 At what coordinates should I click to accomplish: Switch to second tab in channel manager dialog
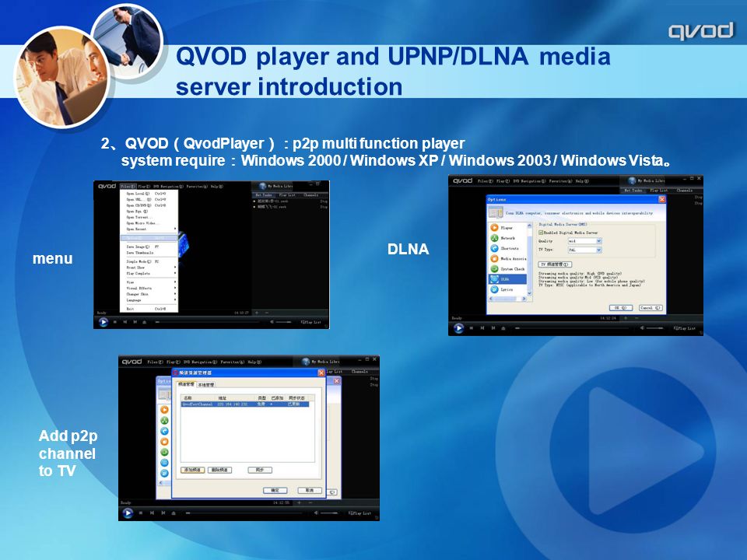coord(205,384)
